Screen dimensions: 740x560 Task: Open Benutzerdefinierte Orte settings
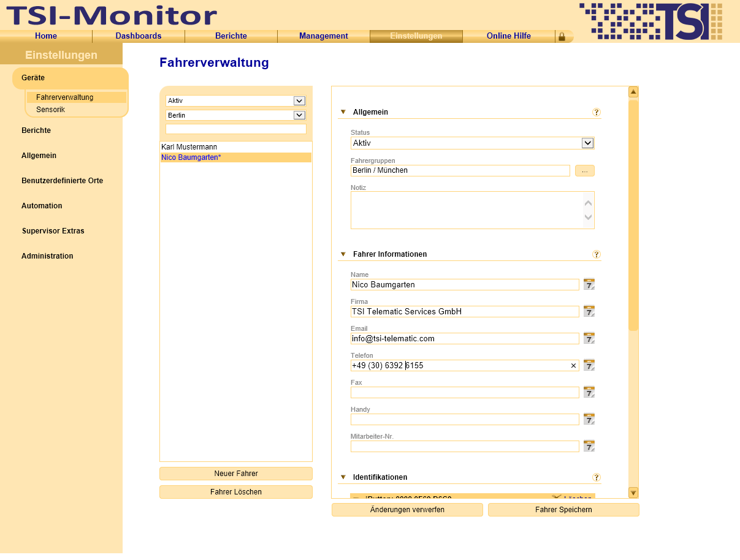coord(62,181)
